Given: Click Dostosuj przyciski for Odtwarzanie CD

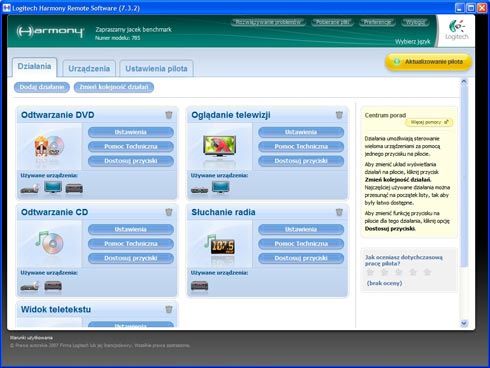Looking at the screenshot, I should [x=131, y=258].
